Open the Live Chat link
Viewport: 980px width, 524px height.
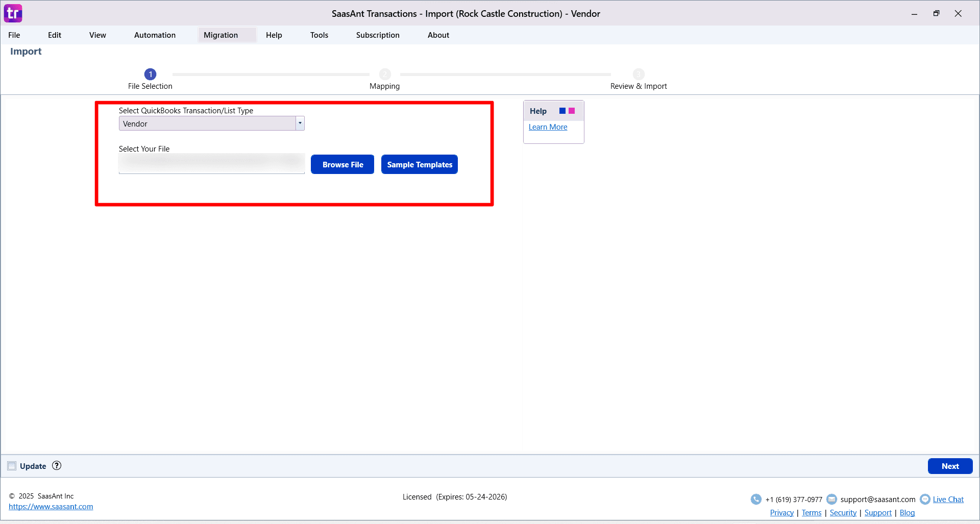tap(948, 500)
